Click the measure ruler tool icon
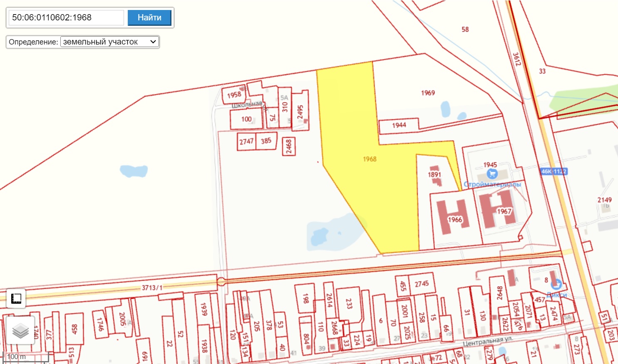 pos(16,298)
